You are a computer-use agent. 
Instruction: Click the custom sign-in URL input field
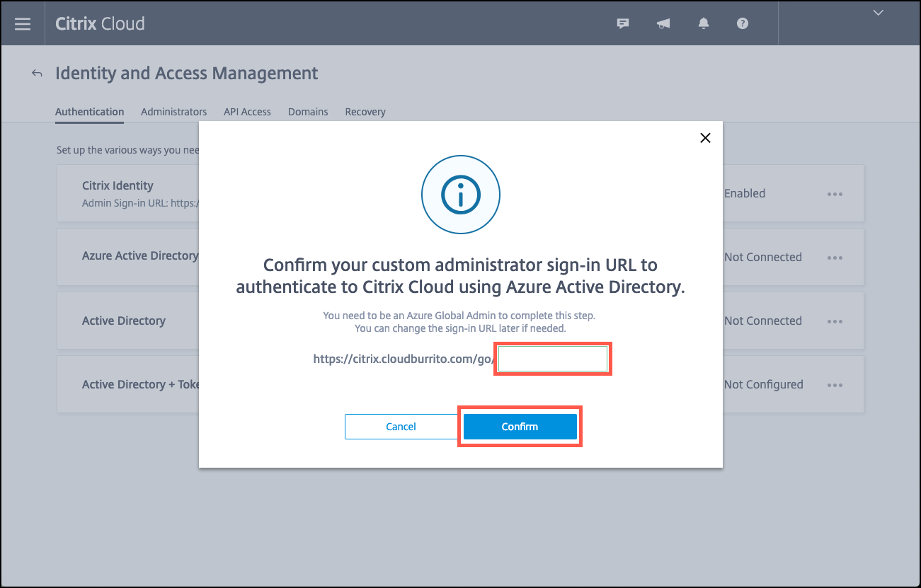[552, 359]
